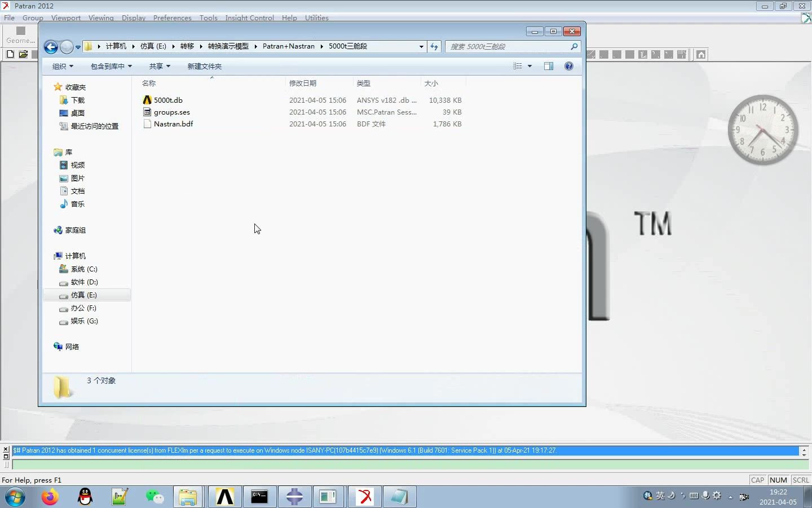Select the 5000t.db ANSYS file icon
Viewport: 812px width, 508px height.
[x=147, y=100]
